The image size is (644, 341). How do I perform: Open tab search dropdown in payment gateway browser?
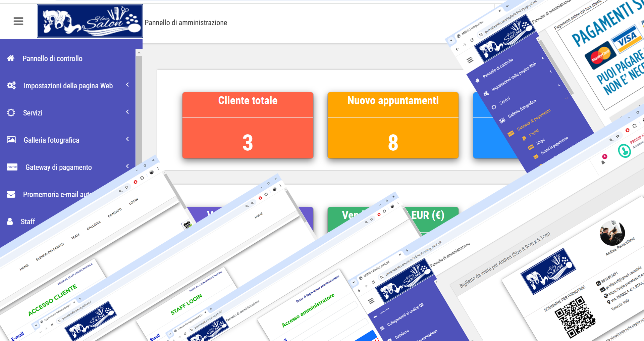coord(451,41)
